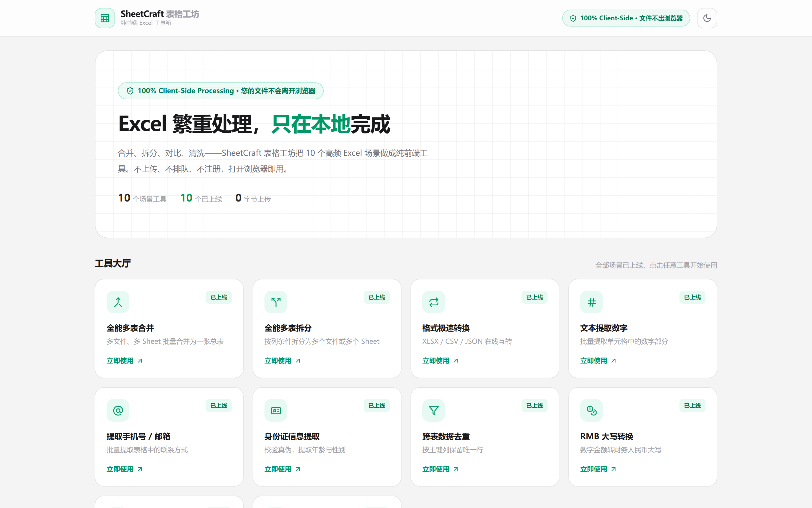Click the 提取手机号 / 邮箱 at-sign icon

coord(118,410)
